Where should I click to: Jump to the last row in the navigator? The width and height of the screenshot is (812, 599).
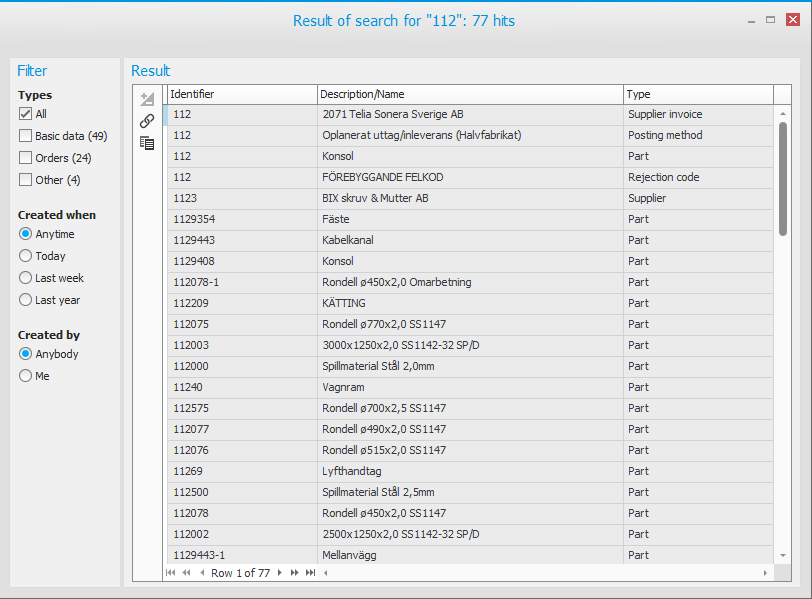point(310,573)
